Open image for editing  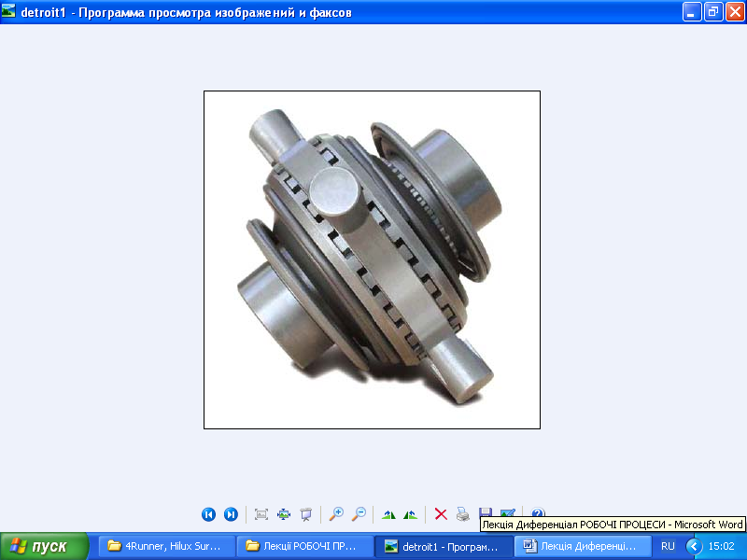508,512
